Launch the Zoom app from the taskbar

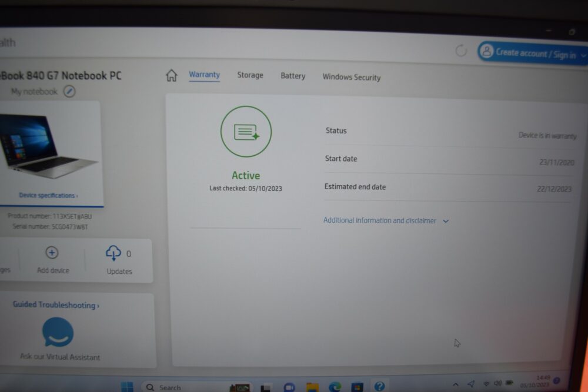(289, 387)
